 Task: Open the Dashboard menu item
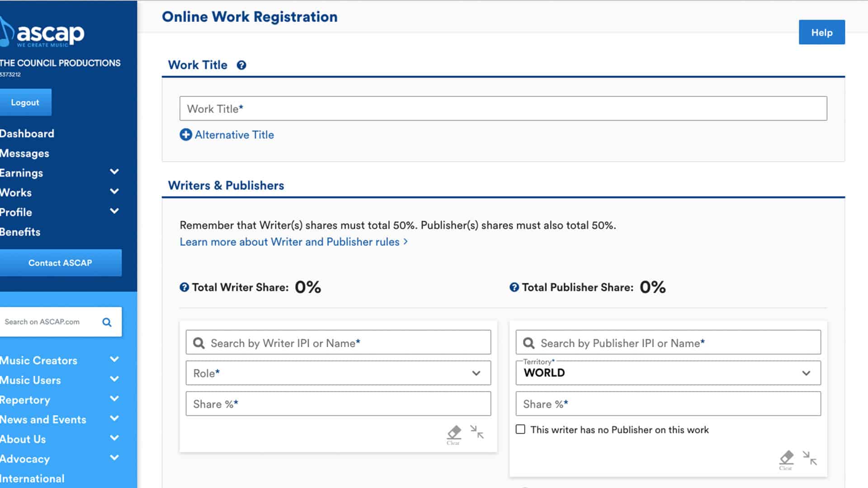click(27, 134)
